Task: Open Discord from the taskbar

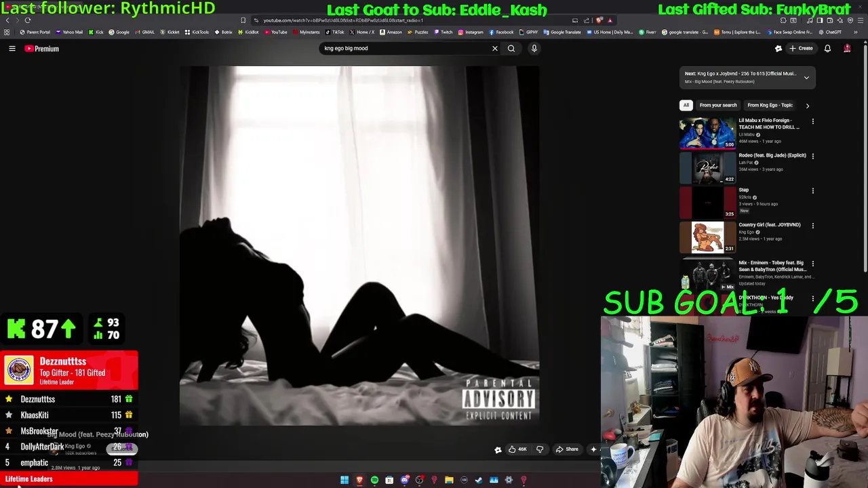Action: [x=404, y=481]
